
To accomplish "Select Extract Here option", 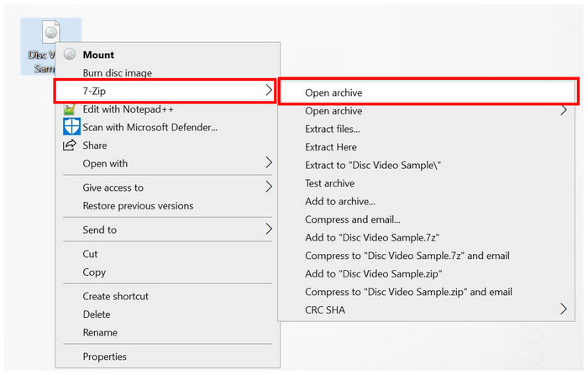I will 331,147.
